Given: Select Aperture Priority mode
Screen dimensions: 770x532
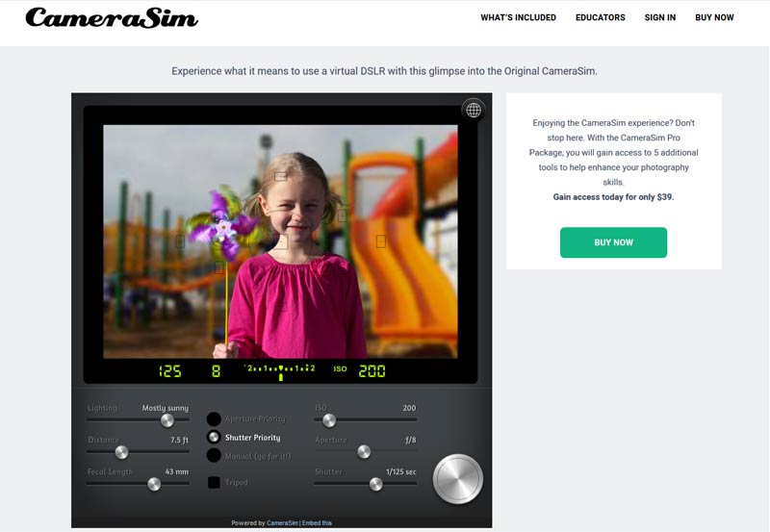Looking at the screenshot, I should pyautogui.click(x=214, y=419).
